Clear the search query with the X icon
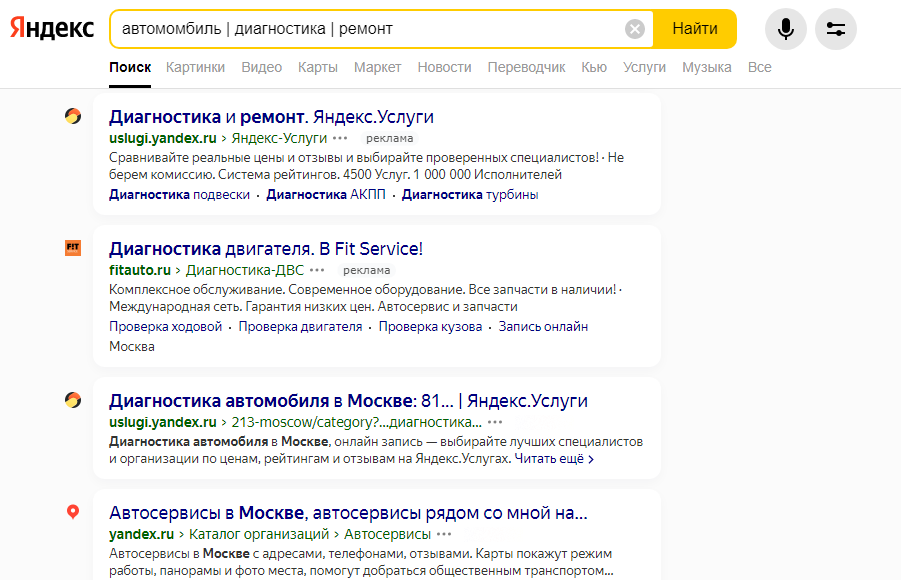 coord(634,29)
